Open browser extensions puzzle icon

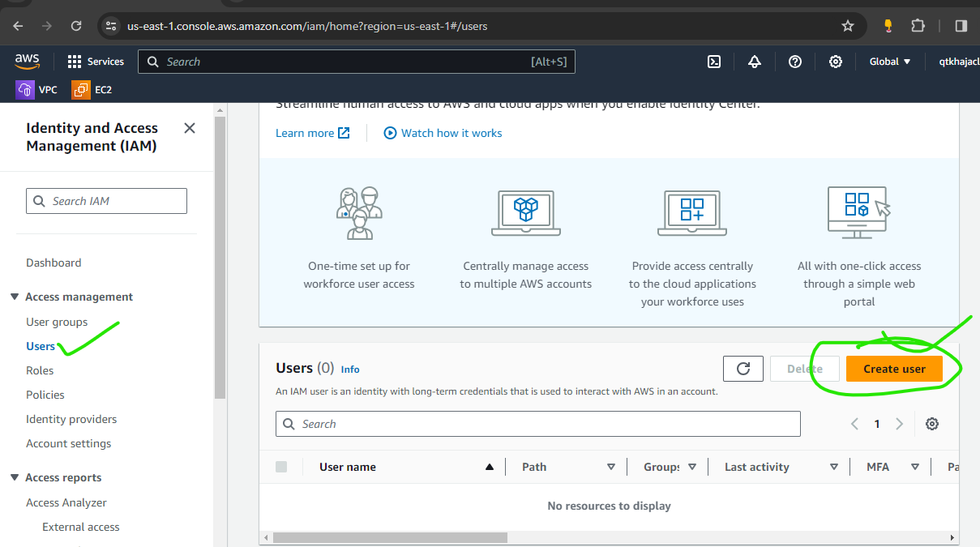(918, 26)
